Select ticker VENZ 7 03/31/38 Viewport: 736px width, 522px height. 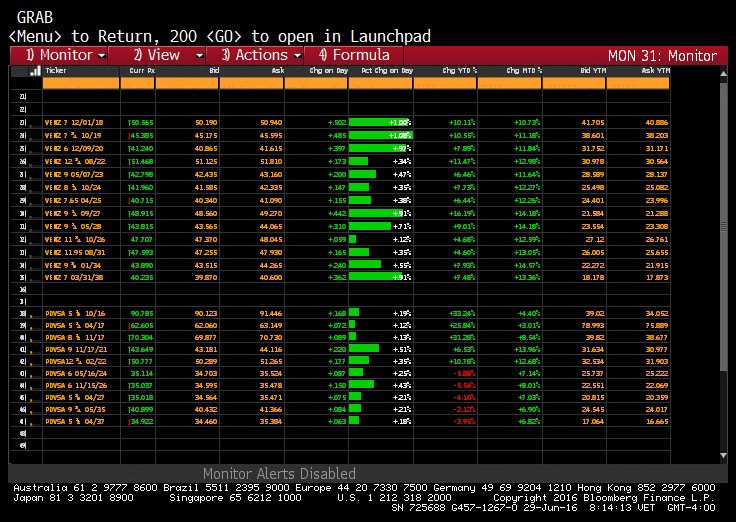(74, 277)
